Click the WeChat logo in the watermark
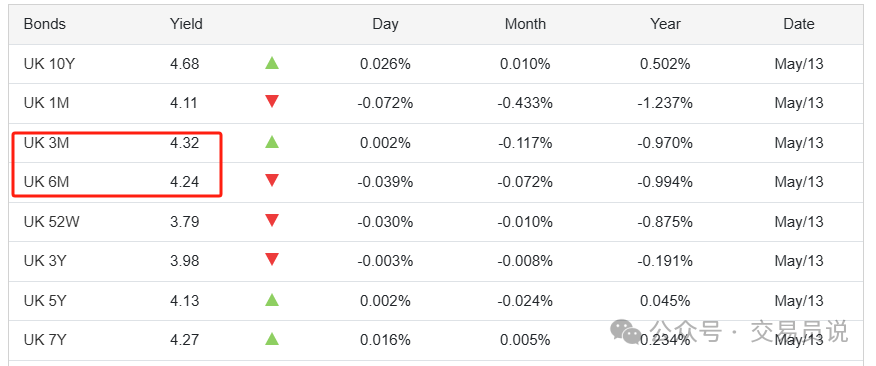The image size is (876, 366). click(x=626, y=332)
